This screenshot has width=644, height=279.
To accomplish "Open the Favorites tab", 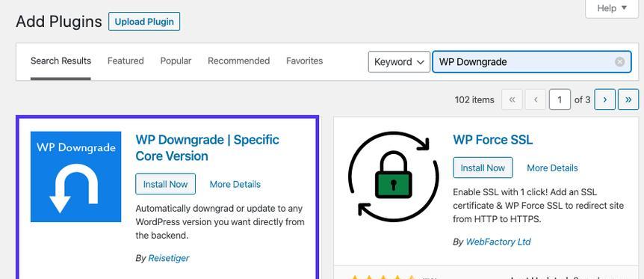I will click(304, 61).
